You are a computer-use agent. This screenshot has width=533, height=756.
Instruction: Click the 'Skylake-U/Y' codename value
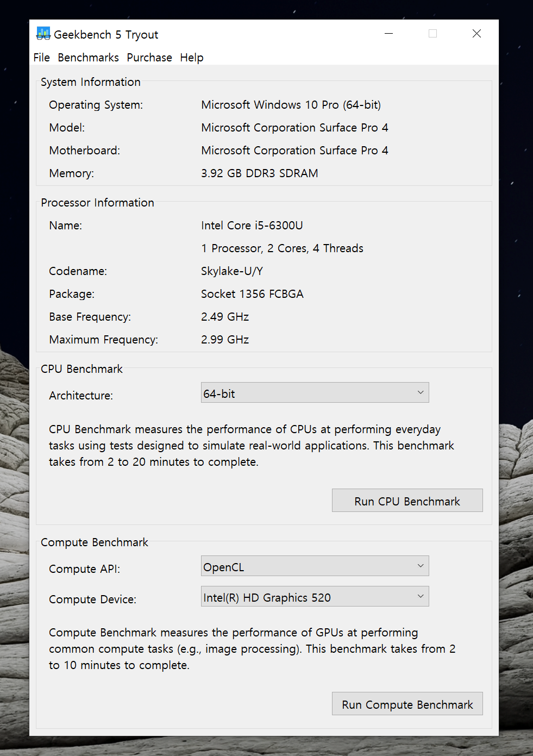[232, 271]
